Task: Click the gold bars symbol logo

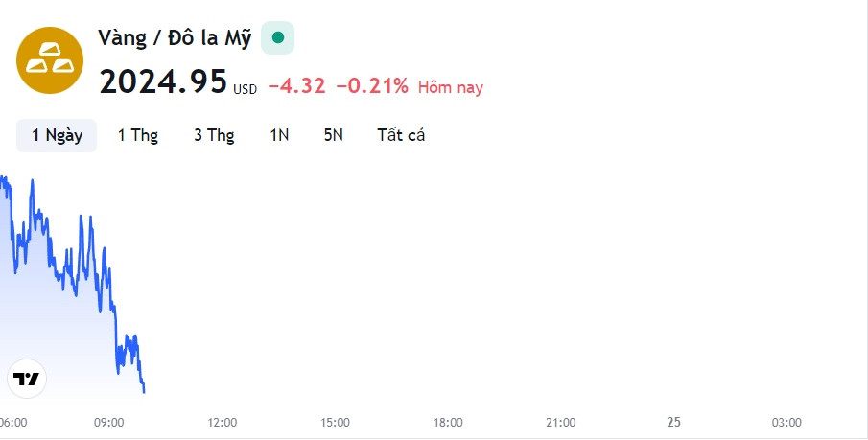Action: [x=50, y=60]
